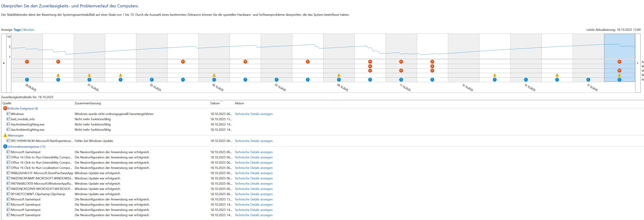Open technical details for the Clipchamp update
This screenshot has height=220, width=644.
pyautogui.click(x=254, y=194)
